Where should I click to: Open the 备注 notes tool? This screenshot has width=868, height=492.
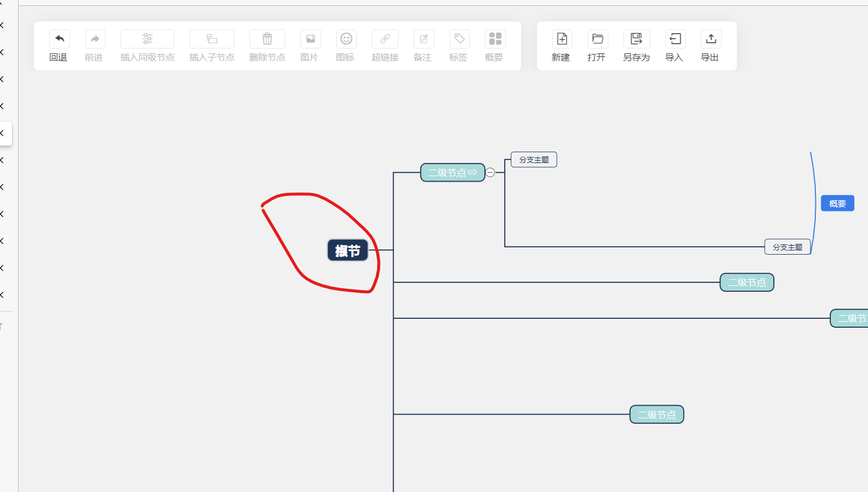[x=423, y=38]
